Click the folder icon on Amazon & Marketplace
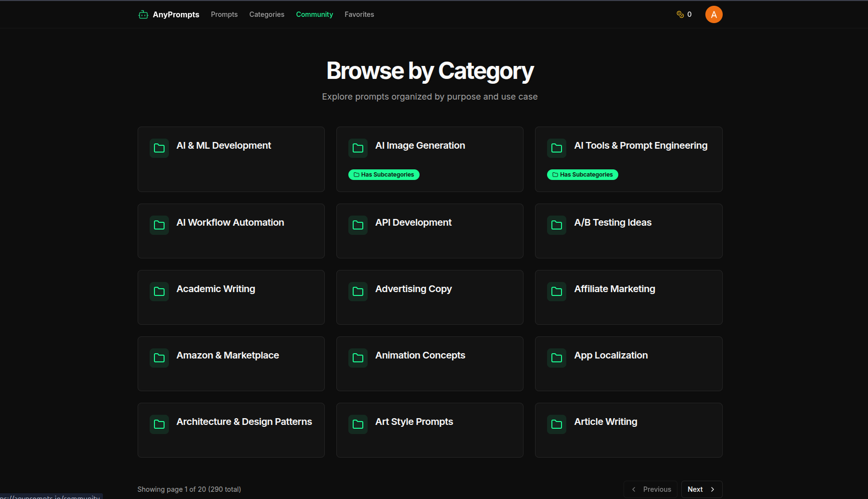The width and height of the screenshot is (868, 499). (159, 358)
